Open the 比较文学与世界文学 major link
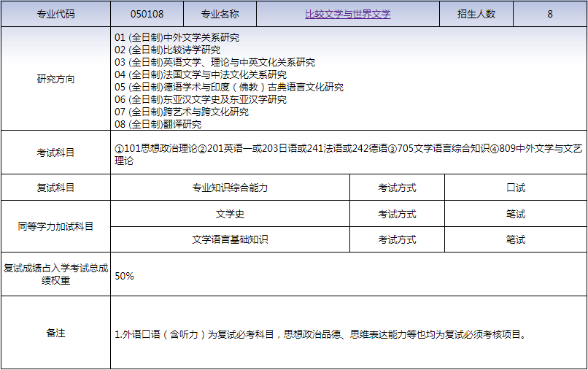 pos(347,14)
